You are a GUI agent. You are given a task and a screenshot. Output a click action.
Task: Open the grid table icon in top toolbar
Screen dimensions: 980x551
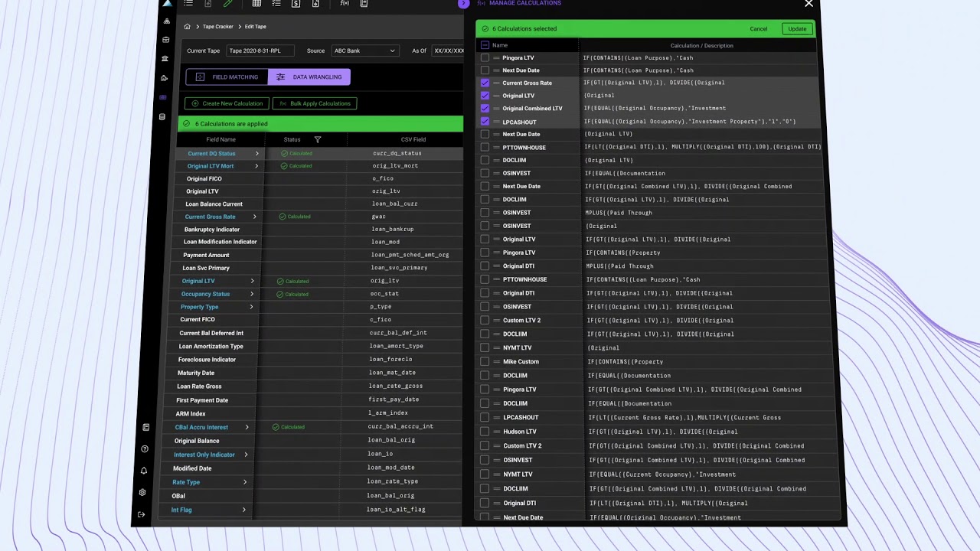point(256,4)
